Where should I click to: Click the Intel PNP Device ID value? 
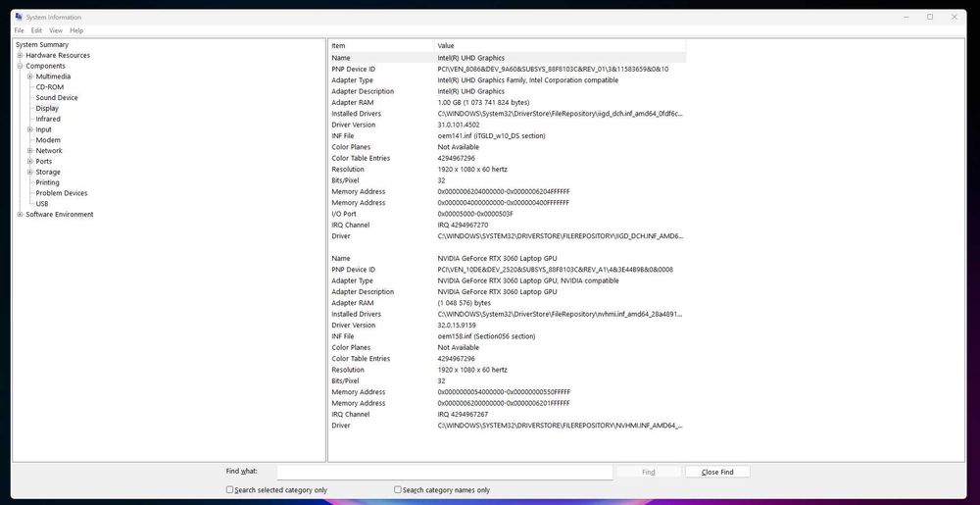click(553, 69)
